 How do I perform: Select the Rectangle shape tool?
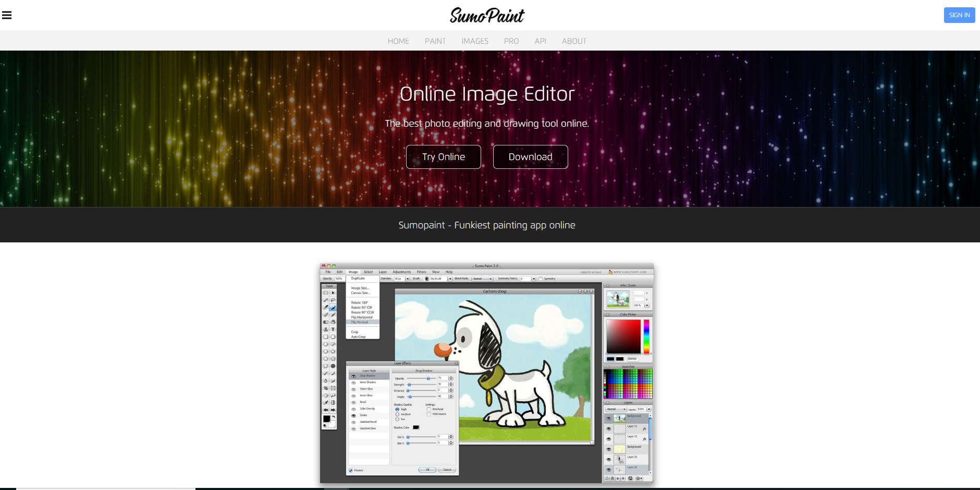326,337
